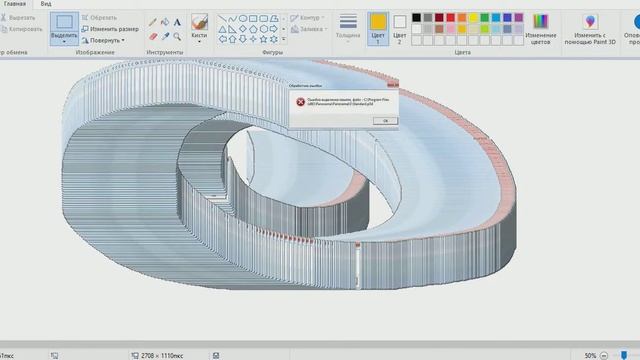Switch to the Вид tab
This screenshot has height=360, width=640.
46,4
